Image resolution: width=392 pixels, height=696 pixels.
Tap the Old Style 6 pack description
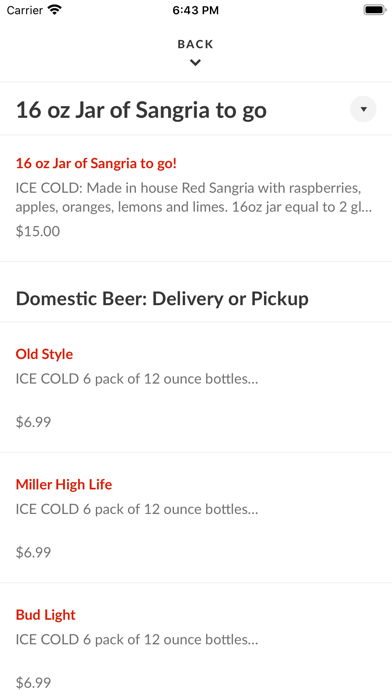[137, 379]
